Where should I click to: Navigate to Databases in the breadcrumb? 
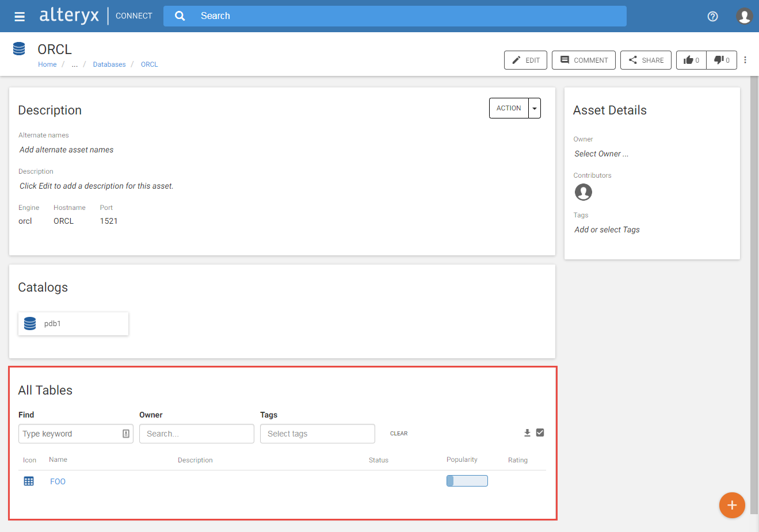point(109,64)
